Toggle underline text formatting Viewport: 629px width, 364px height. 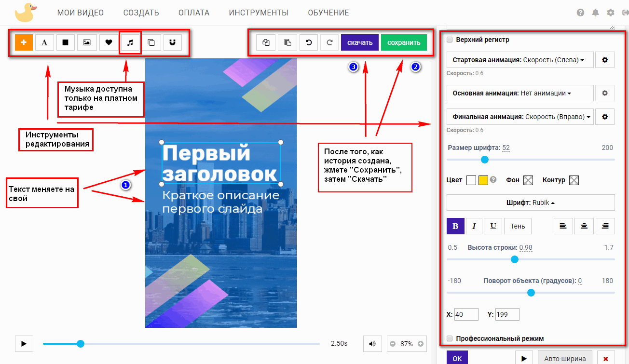point(493,226)
